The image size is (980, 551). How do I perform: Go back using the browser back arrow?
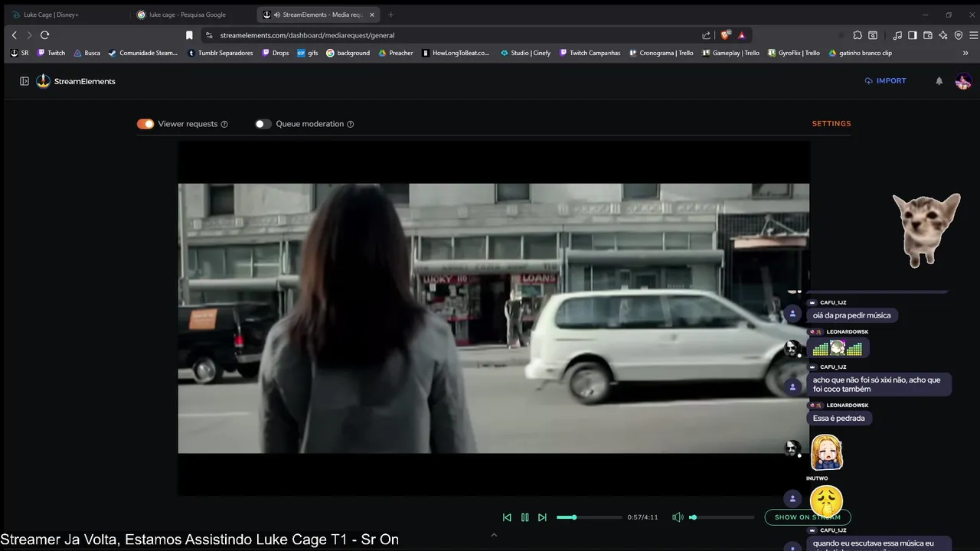click(14, 35)
